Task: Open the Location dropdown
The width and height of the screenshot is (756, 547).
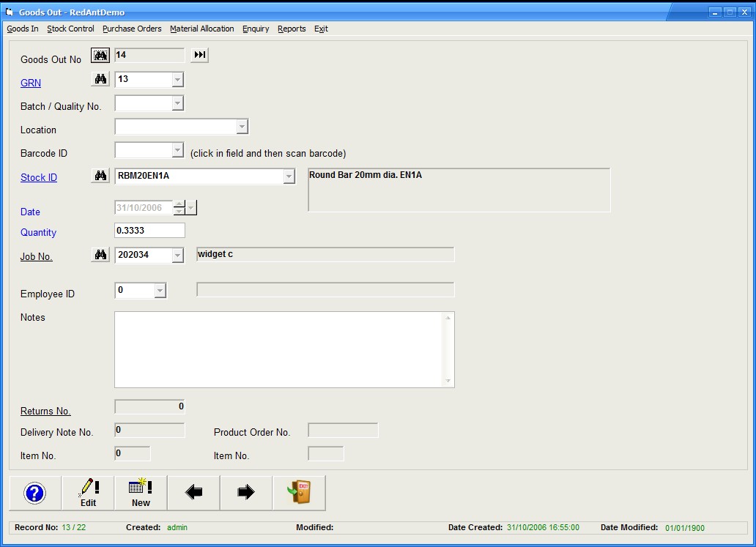Action: (x=242, y=127)
